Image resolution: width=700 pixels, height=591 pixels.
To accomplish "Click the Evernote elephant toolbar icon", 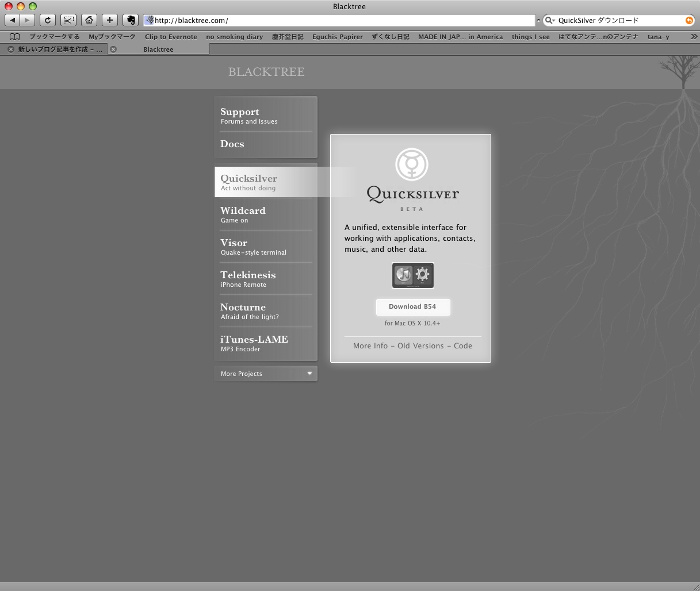I will coord(131,20).
